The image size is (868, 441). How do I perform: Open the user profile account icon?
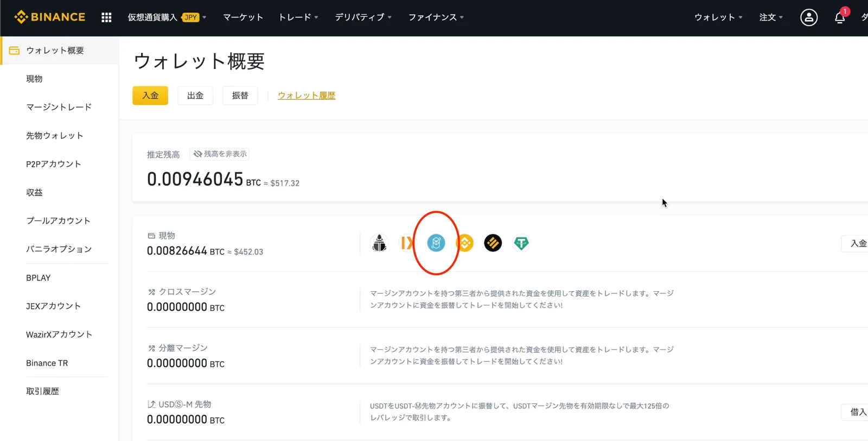pyautogui.click(x=809, y=17)
